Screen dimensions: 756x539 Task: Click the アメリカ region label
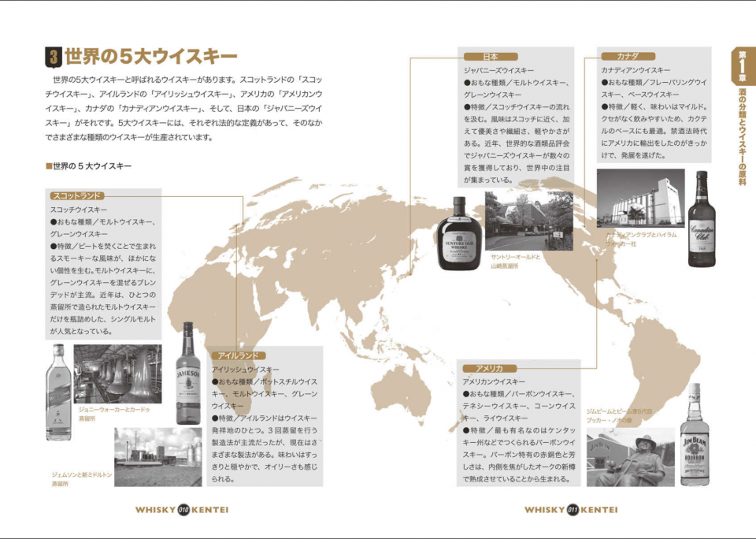489,368
